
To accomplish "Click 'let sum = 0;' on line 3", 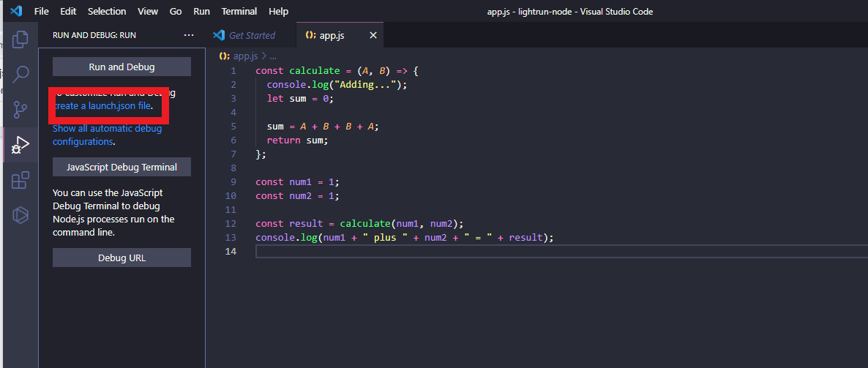I will (x=301, y=99).
